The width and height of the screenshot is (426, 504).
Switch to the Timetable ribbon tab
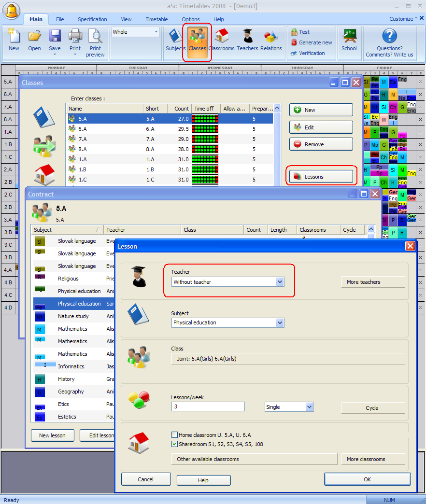pos(156,19)
